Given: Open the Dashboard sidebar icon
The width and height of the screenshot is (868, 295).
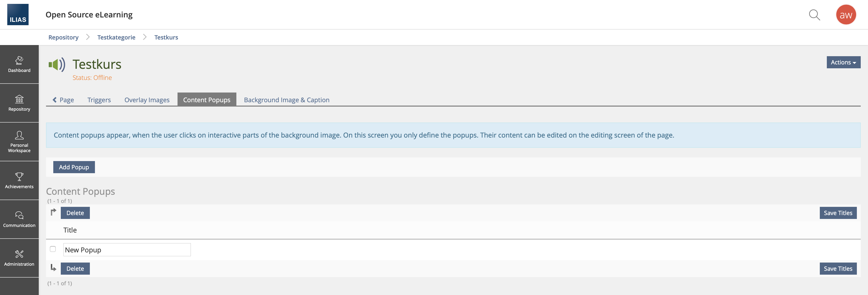Looking at the screenshot, I should (19, 64).
